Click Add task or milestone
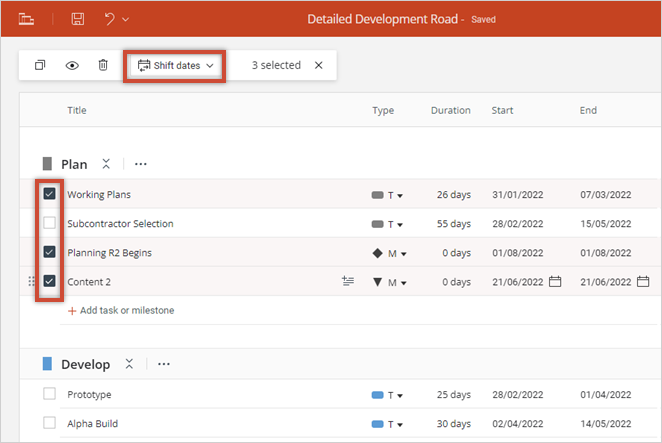662x443 pixels. [x=121, y=310]
